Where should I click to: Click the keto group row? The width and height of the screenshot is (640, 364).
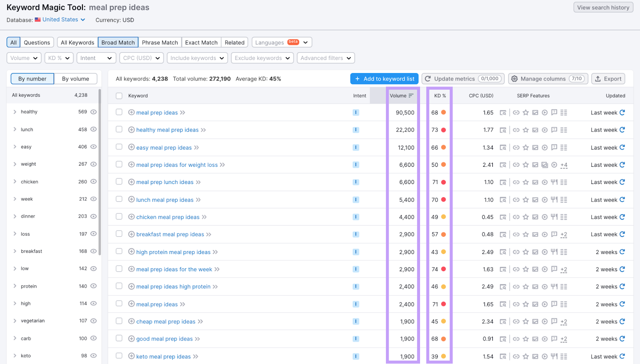[53, 356]
